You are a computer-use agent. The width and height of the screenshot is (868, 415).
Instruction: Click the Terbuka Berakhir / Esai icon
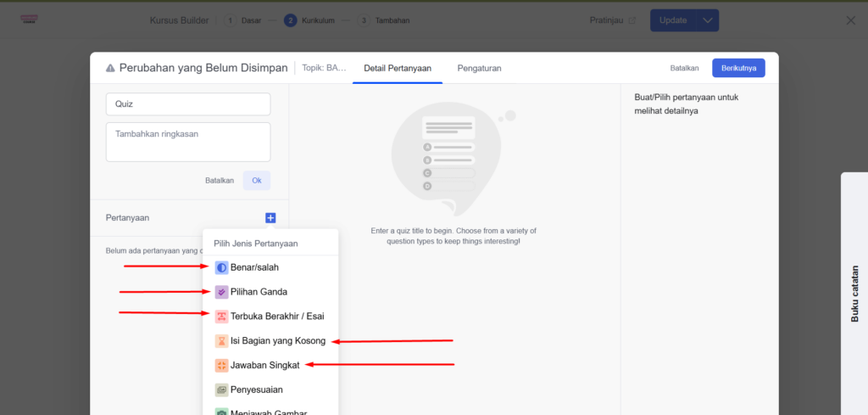[221, 317]
